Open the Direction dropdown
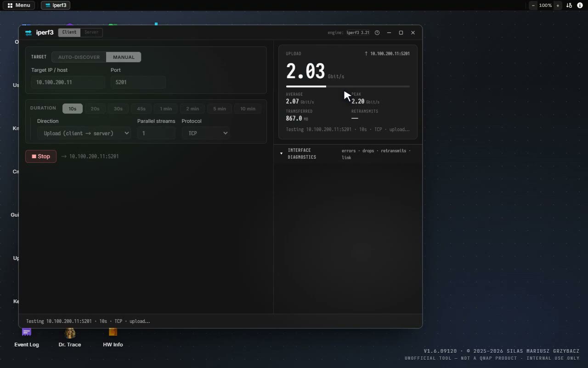The height and width of the screenshot is (368, 588). click(84, 133)
